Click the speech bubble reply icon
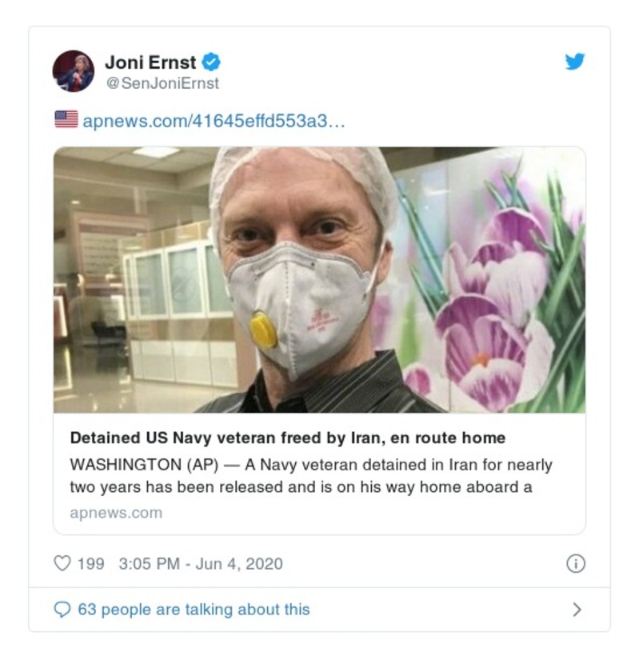This screenshot has width=639, height=672. coord(62,610)
